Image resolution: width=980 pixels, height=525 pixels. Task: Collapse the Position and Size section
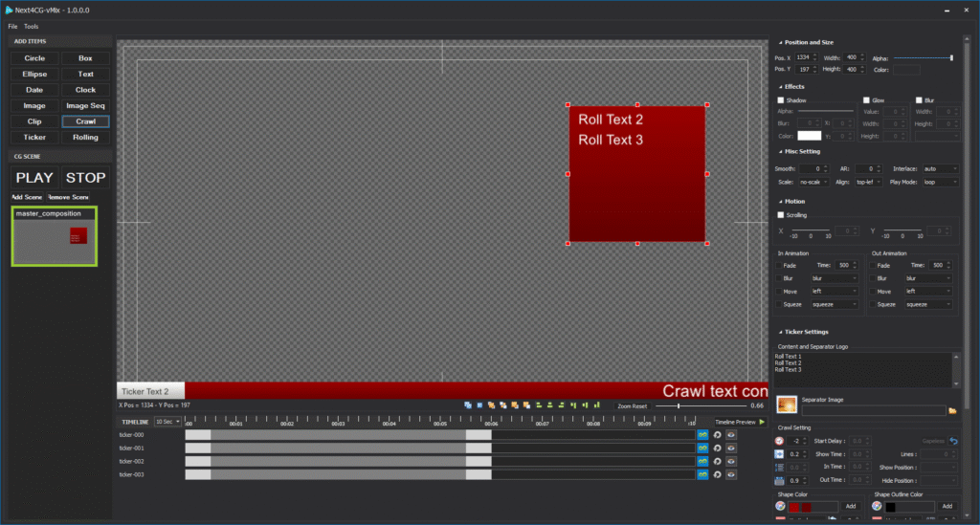click(778, 43)
